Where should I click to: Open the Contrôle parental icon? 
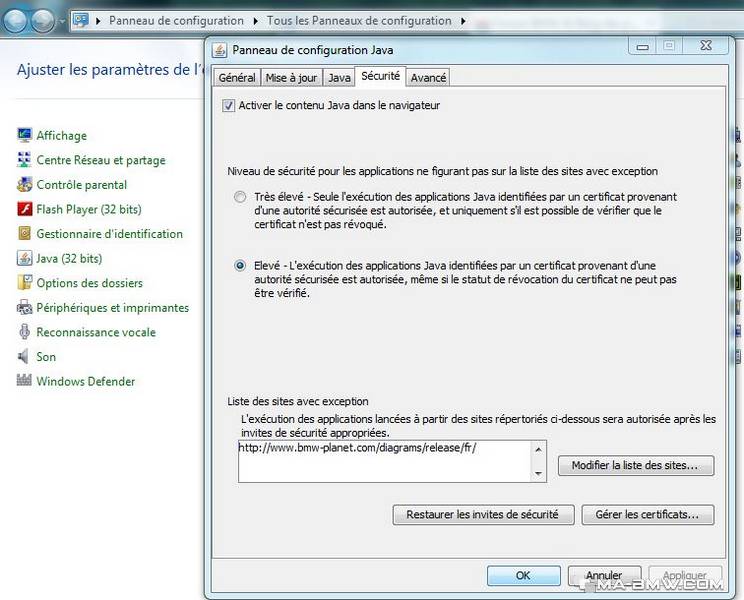[24, 185]
